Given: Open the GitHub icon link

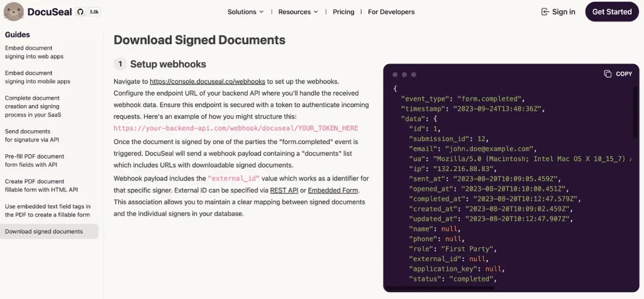Looking at the screenshot, I should click(x=80, y=12).
